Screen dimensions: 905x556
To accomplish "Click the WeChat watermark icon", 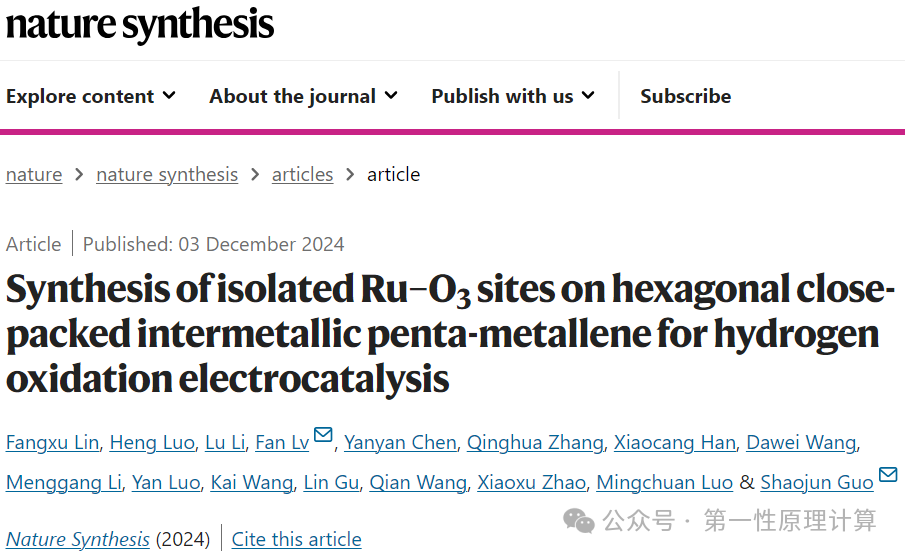I will point(578,521).
